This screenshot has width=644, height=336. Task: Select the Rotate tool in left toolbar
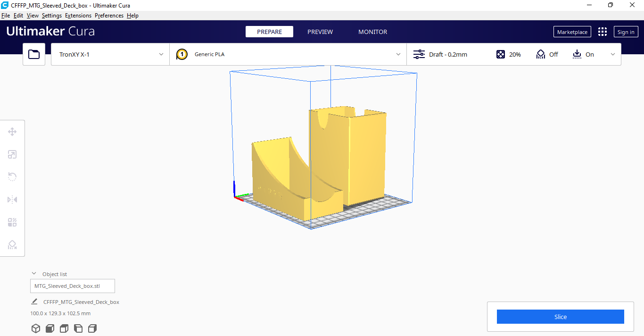click(x=12, y=177)
